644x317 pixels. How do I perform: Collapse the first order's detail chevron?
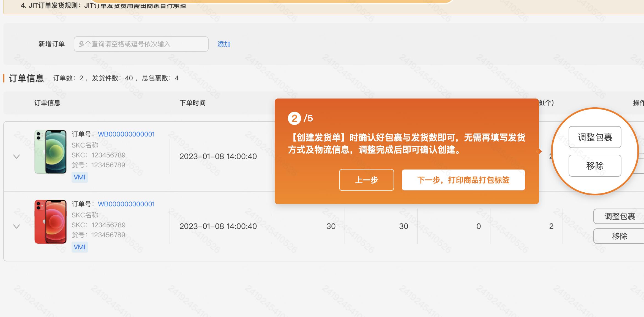point(16,156)
